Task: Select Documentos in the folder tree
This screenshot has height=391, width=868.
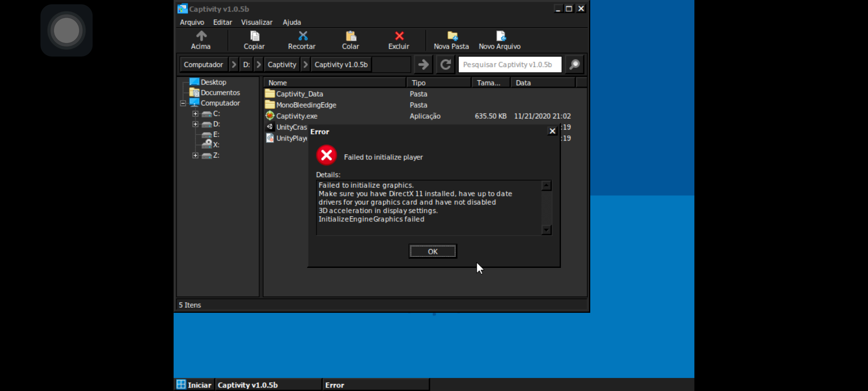Action: (220, 93)
